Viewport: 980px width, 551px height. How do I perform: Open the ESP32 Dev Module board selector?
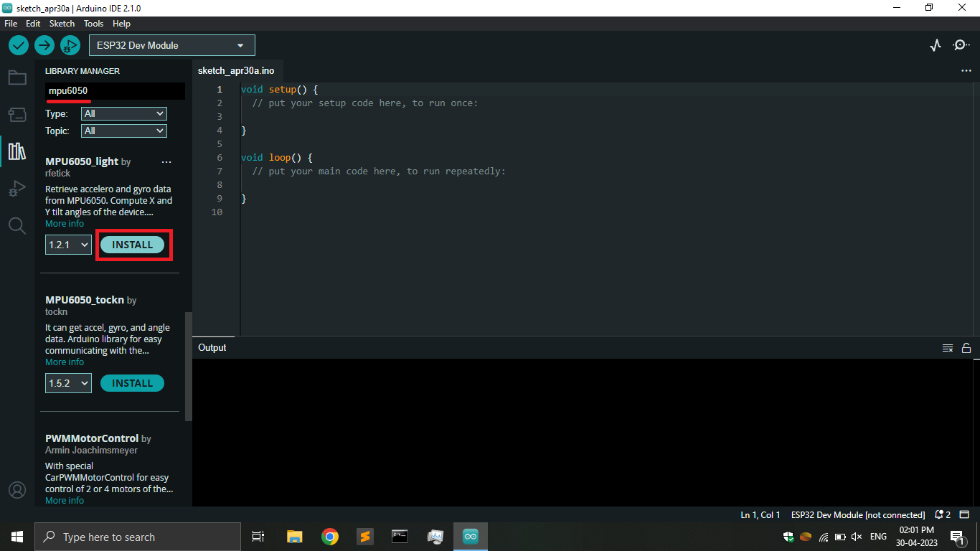pos(171,44)
